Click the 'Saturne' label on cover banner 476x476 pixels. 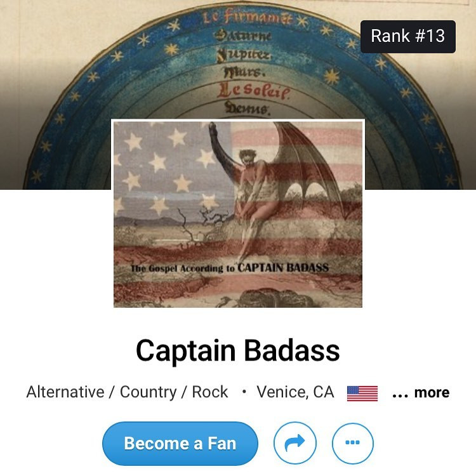tap(242, 36)
